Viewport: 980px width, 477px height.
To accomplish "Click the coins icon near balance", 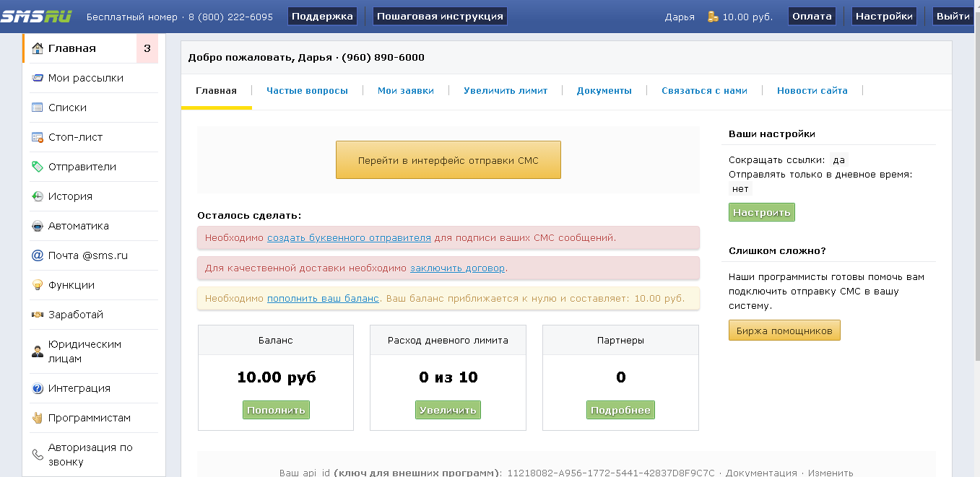I will [713, 17].
